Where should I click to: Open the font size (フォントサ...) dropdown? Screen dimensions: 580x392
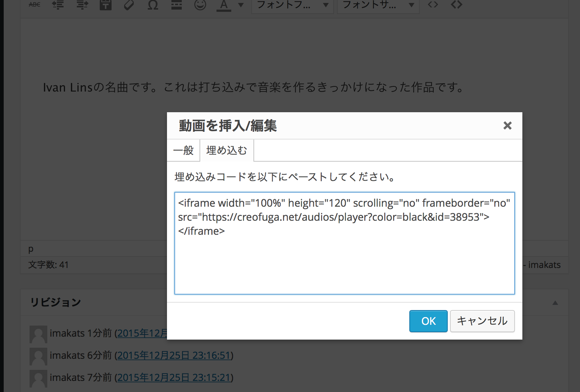click(378, 5)
